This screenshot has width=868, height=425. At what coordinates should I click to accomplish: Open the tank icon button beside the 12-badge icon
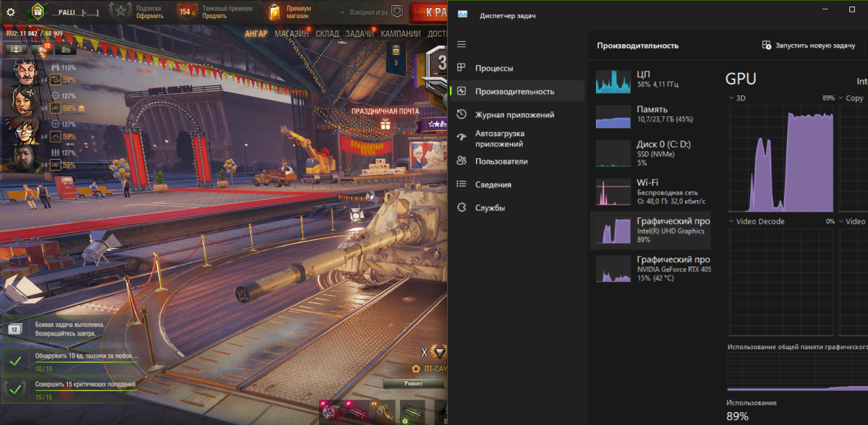(65, 50)
